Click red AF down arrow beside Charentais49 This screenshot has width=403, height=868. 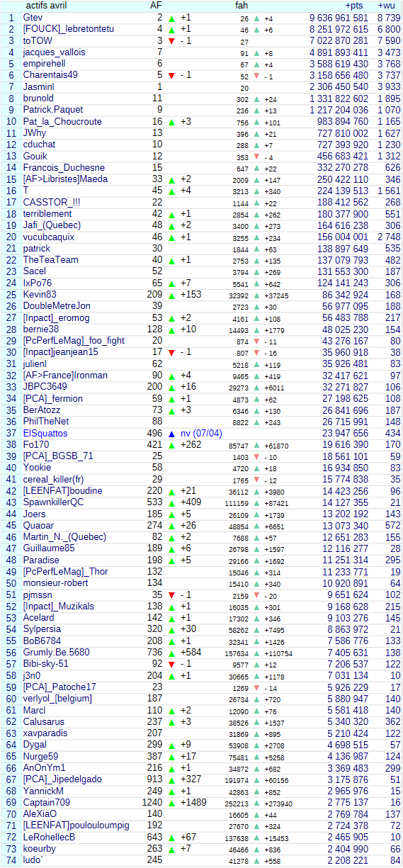coord(172,75)
